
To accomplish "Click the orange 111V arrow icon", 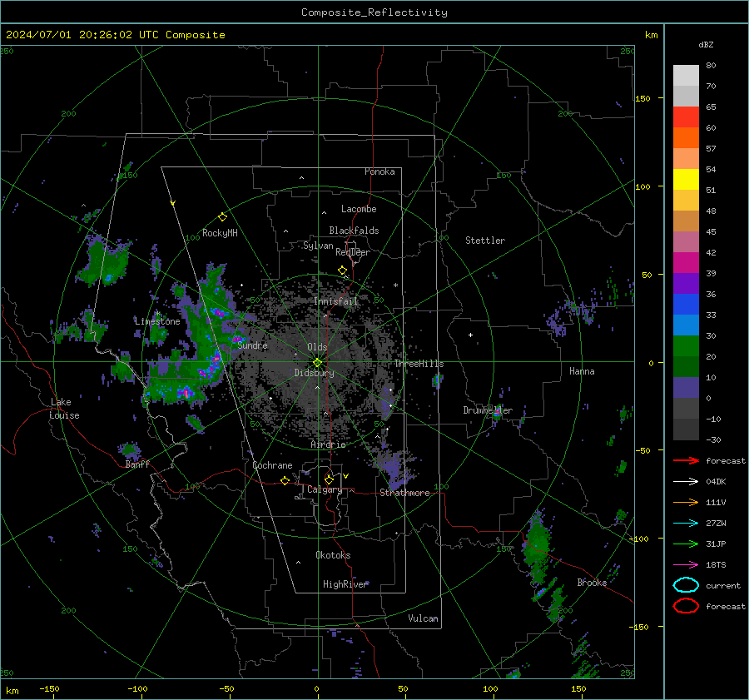I will click(686, 502).
